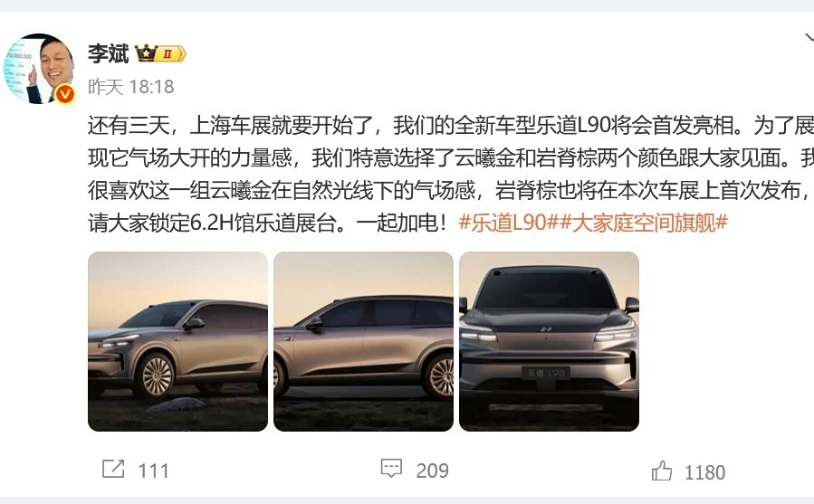814x504 pixels.
Task: Click the L90 license plate in third photo
Action: click(x=547, y=373)
